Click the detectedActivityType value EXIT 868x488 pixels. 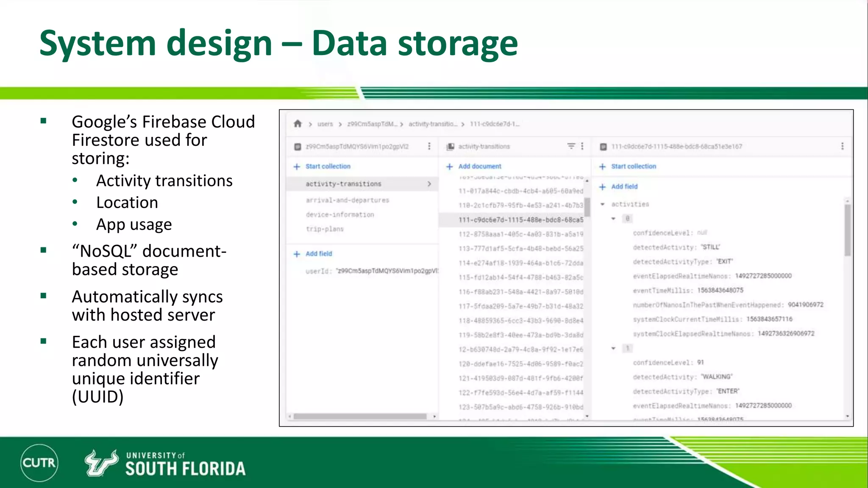[724, 261]
